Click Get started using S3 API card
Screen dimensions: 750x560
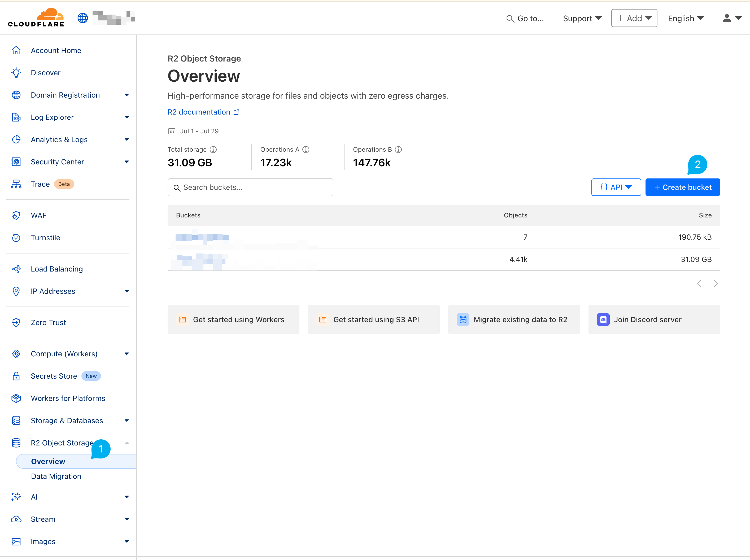374,319
